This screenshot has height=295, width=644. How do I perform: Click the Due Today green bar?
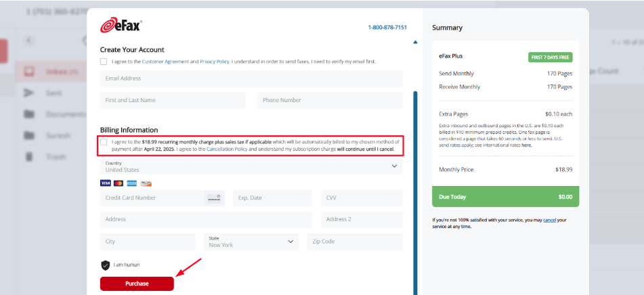506,196
